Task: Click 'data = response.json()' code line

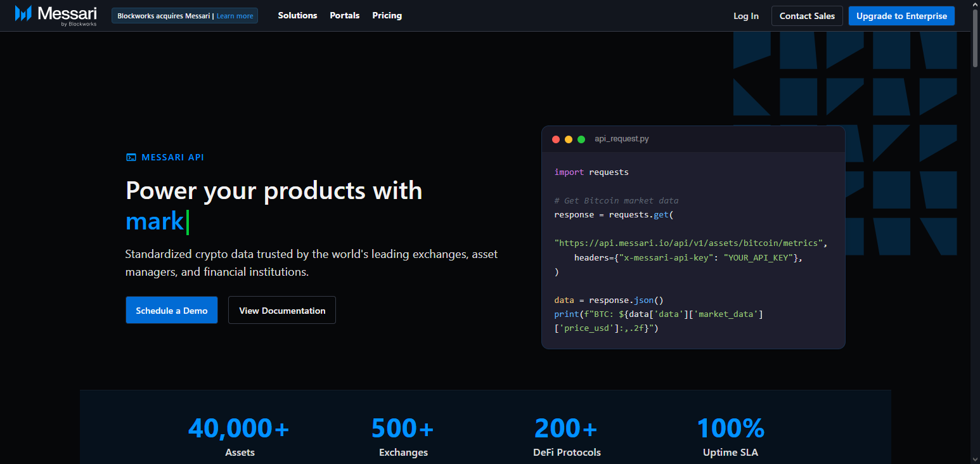Action: (609, 300)
